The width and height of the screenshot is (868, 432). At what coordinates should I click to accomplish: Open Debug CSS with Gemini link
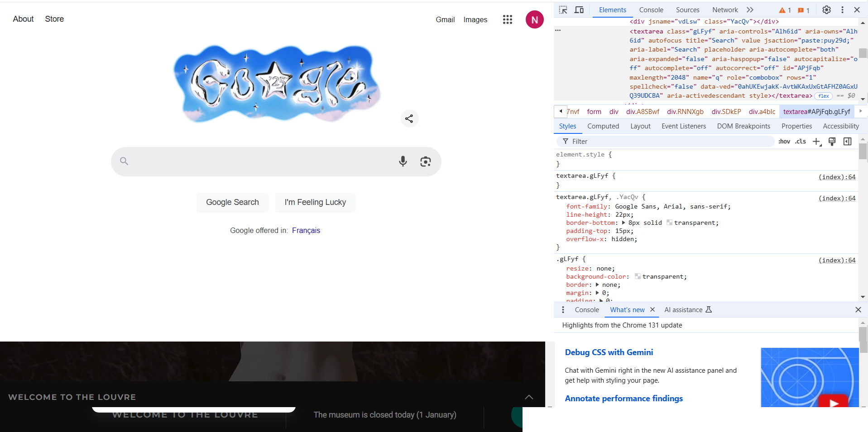(x=609, y=352)
